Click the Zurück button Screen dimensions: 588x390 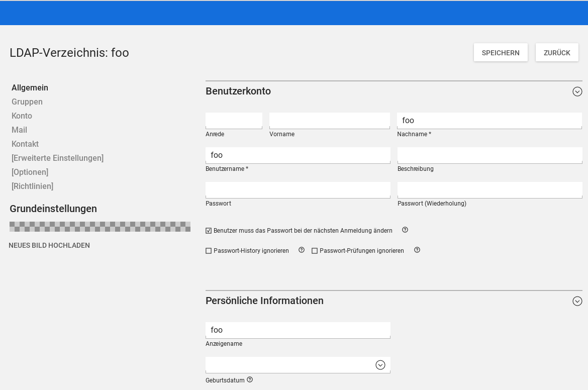(x=557, y=53)
